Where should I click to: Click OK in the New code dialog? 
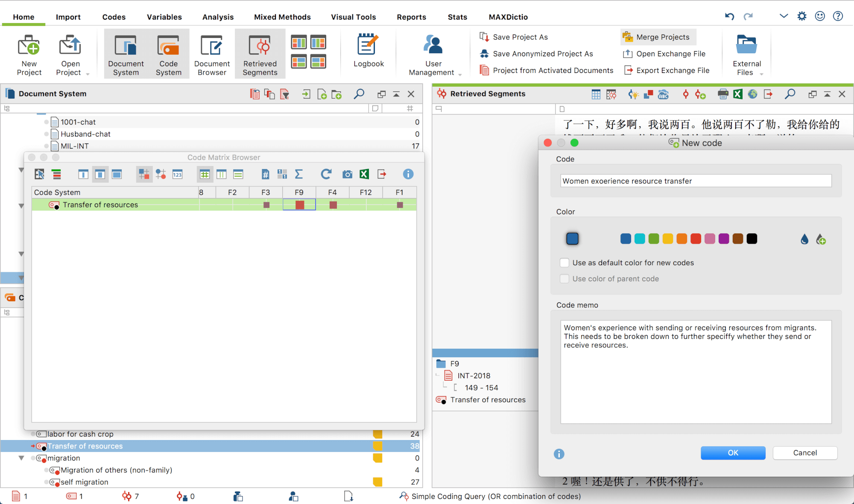coord(733,453)
